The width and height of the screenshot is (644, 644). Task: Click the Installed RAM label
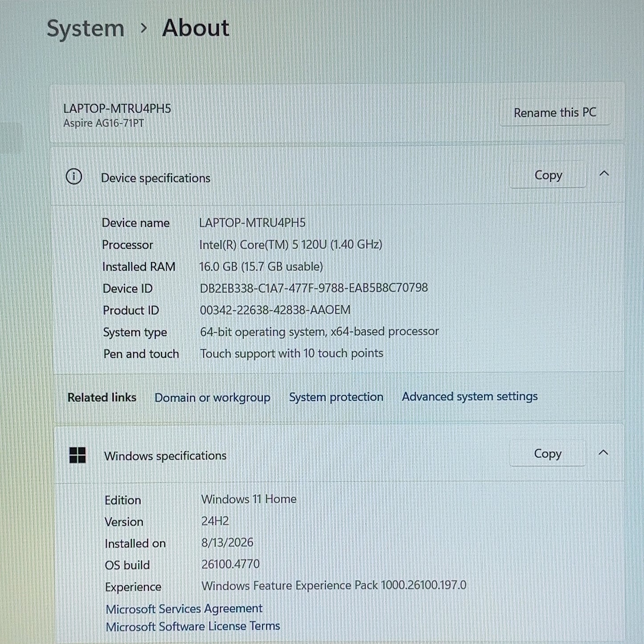tap(139, 267)
